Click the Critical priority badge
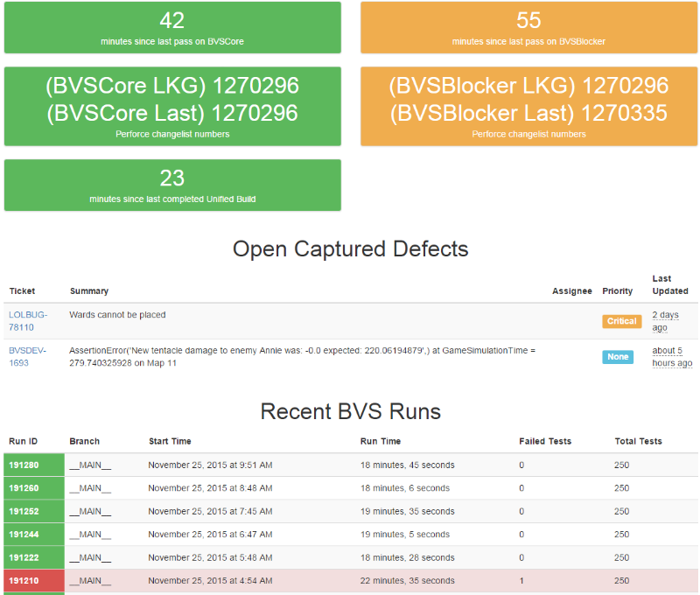Image resolution: width=700 pixels, height=595 pixels. coord(621,321)
